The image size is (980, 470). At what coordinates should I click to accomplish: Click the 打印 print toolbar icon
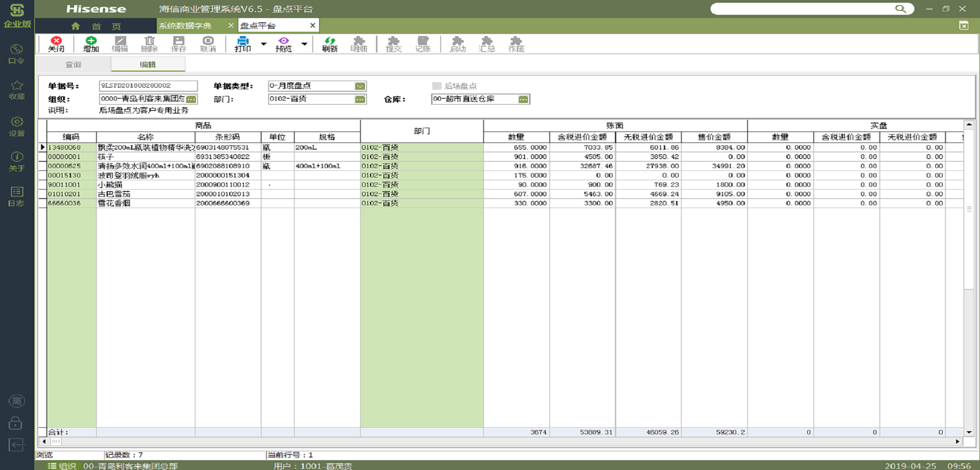pyautogui.click(x=243, y=44)
